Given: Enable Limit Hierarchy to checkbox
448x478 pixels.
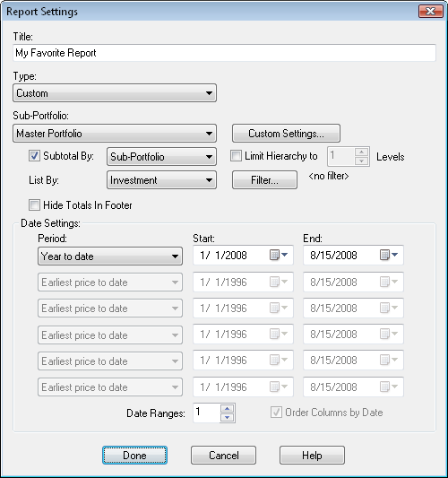Looking at the screenshot, I should (x=236, y=156).
